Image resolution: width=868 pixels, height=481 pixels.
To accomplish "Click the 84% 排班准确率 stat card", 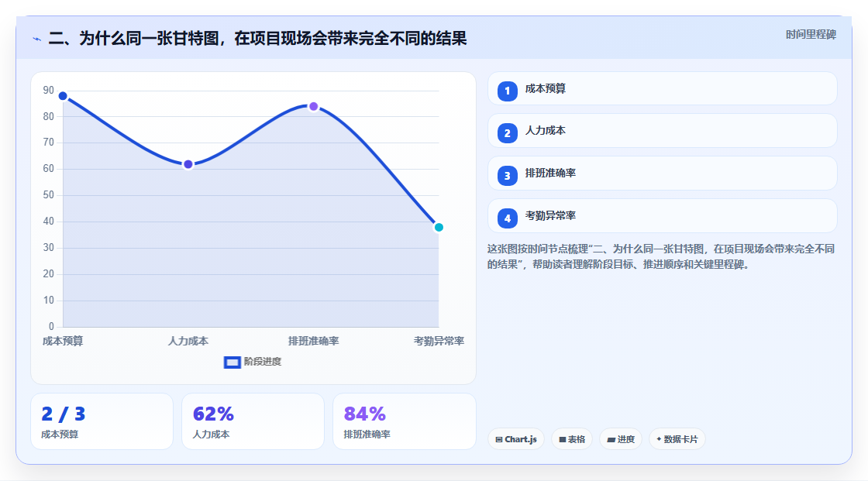I will pyautogui.click(x=404, y=422).
